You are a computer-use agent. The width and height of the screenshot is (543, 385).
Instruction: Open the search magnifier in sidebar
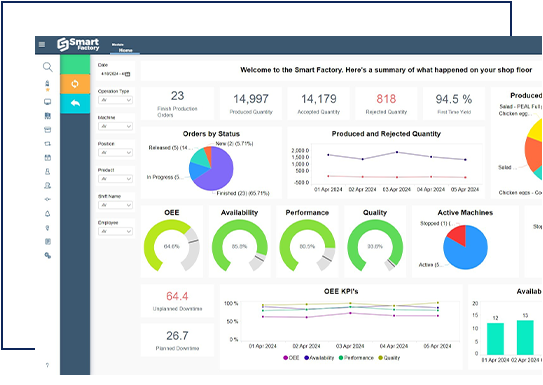pos(47,66)
